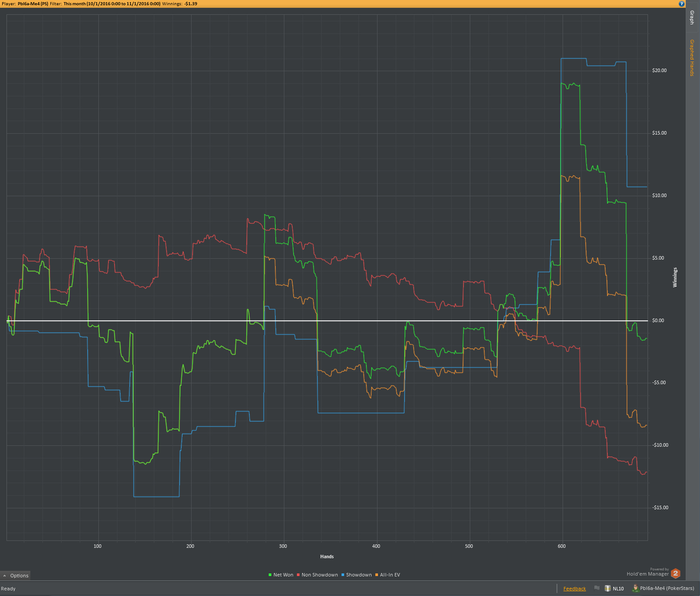Toggle the Showdown legend series
The image size is (700, 596).
click(356, 575)
